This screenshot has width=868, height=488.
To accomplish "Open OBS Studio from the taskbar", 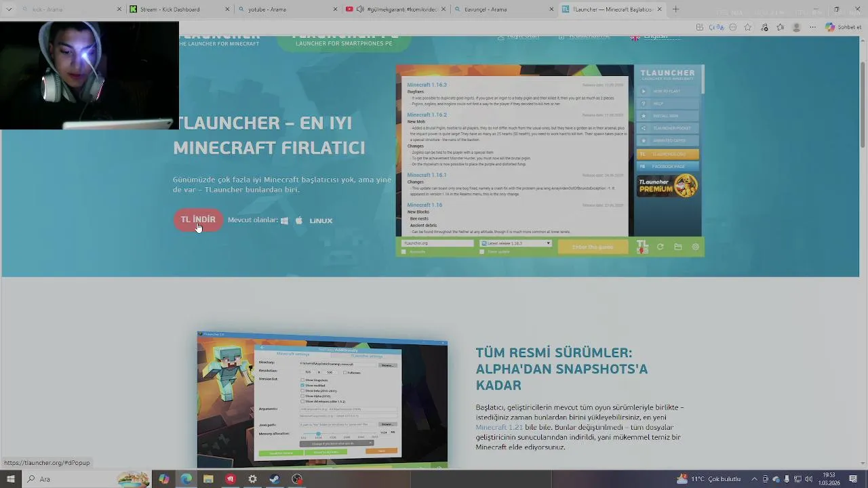I will (x=297, y=479).
